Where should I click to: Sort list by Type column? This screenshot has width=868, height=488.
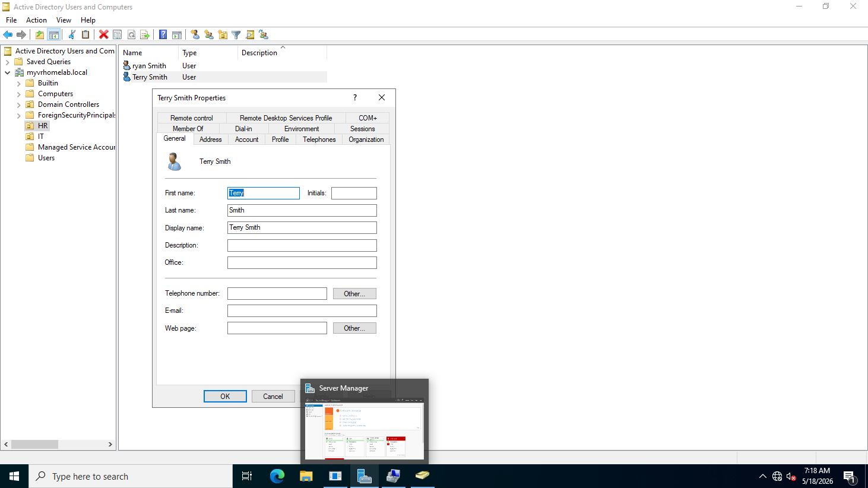[208, 53]
